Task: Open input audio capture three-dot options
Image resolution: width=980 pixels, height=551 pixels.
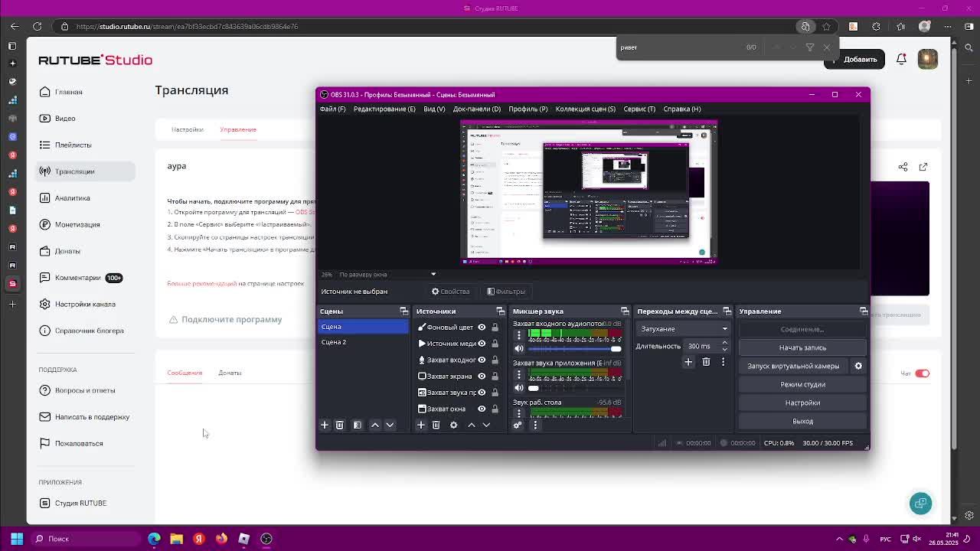Action: click(519, 335)
